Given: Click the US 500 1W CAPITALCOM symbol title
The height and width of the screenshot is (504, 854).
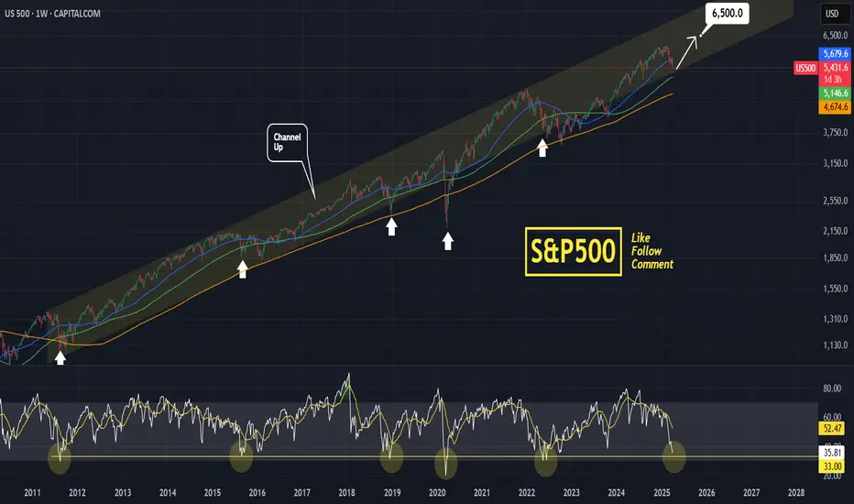Looking at the screenshot, I should [x=53, y=14].
